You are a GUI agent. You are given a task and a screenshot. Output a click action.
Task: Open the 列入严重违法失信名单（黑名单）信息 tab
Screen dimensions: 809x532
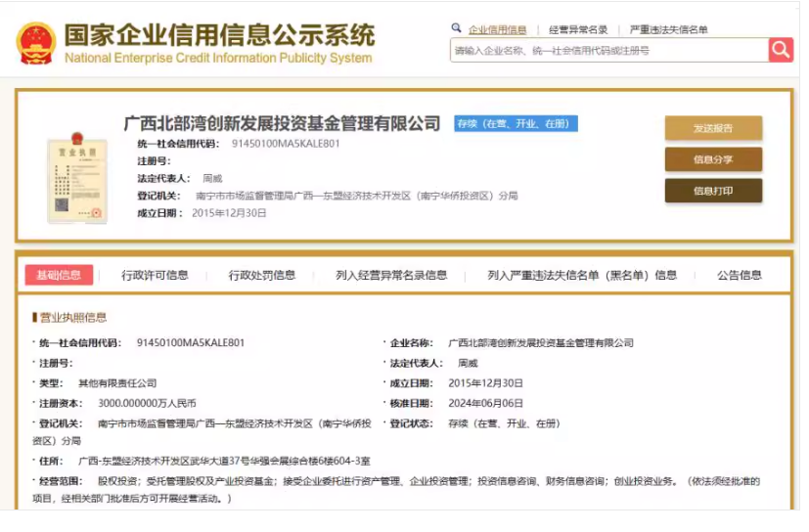pos(582,275)
